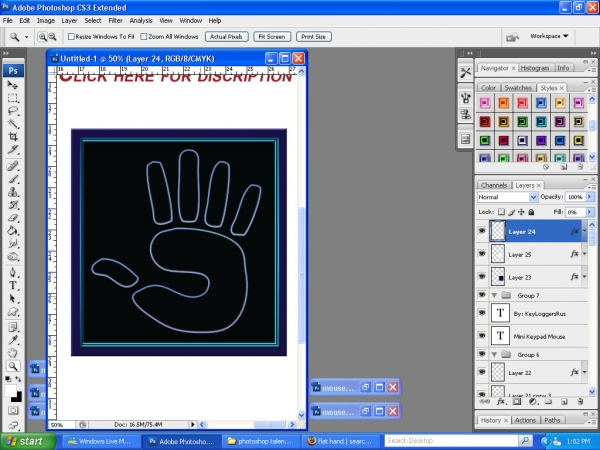The width and height of the screenshot is (600, 450).
Task: Toggle visibility of Group 6
Action: [482, 354]
